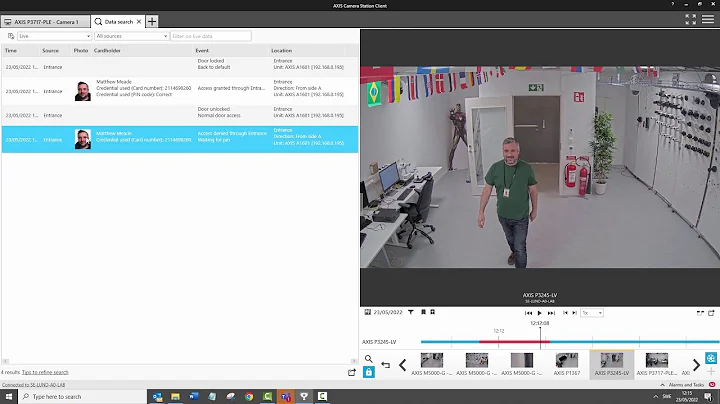
Task: Sort results by Location column
Action: click(x=281, y=50)
